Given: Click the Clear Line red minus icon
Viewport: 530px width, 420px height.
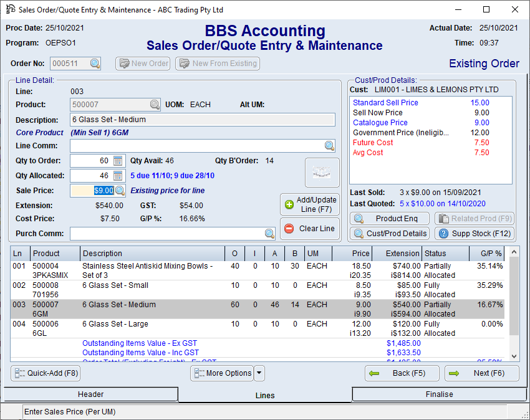Looking at the screenshot, I should 287,229.
